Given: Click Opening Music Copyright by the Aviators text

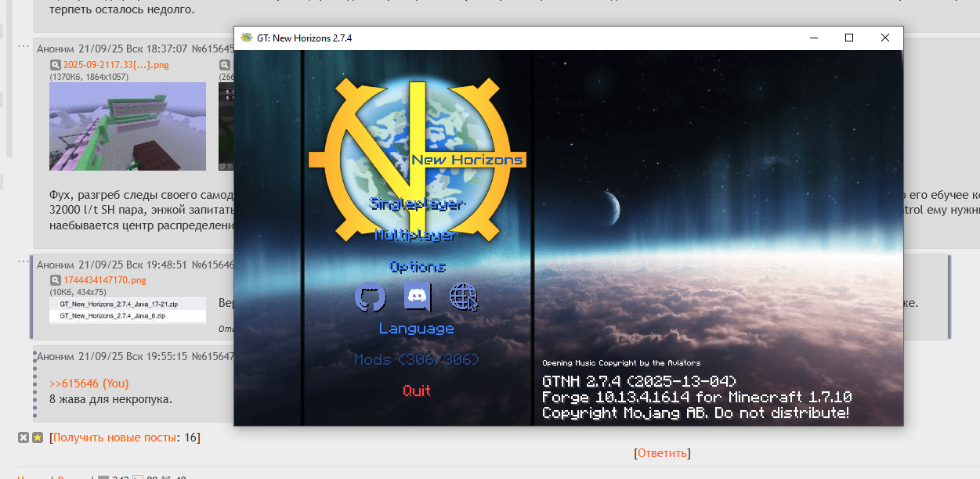Looking at the screenshot, I should (621, 363).
